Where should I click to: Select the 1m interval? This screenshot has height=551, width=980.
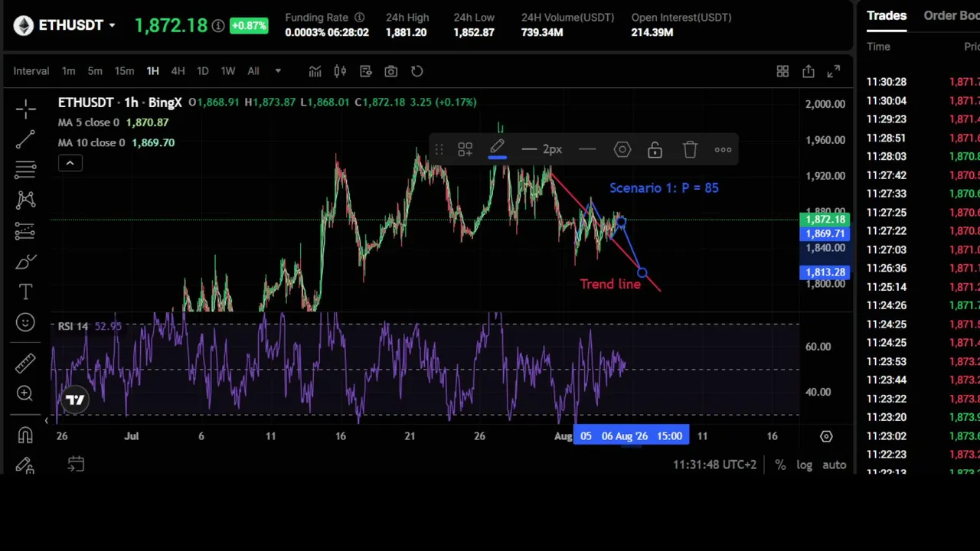(68, 71)
